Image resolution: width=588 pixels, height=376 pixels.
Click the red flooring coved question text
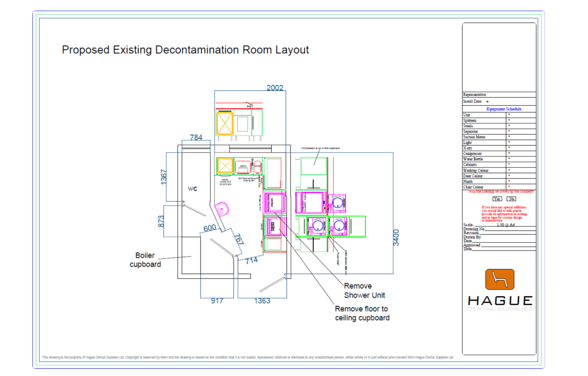501,191
